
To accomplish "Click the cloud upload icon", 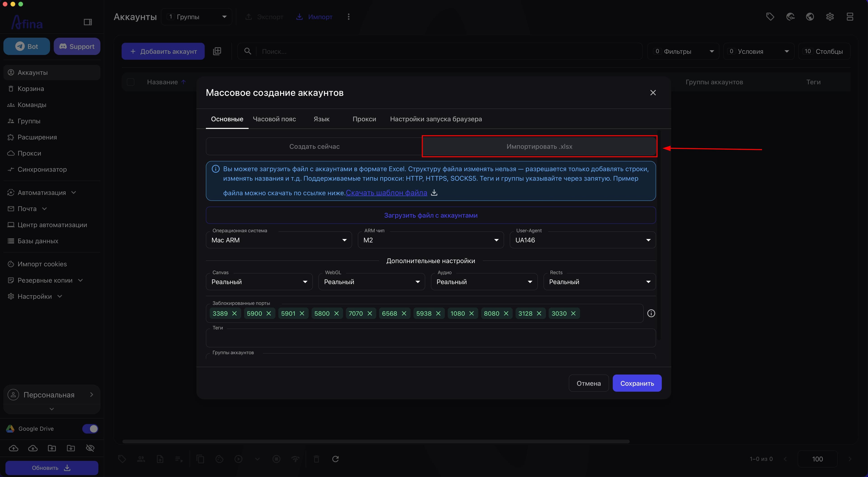I will pyautogui.click(x=14, y=448).
